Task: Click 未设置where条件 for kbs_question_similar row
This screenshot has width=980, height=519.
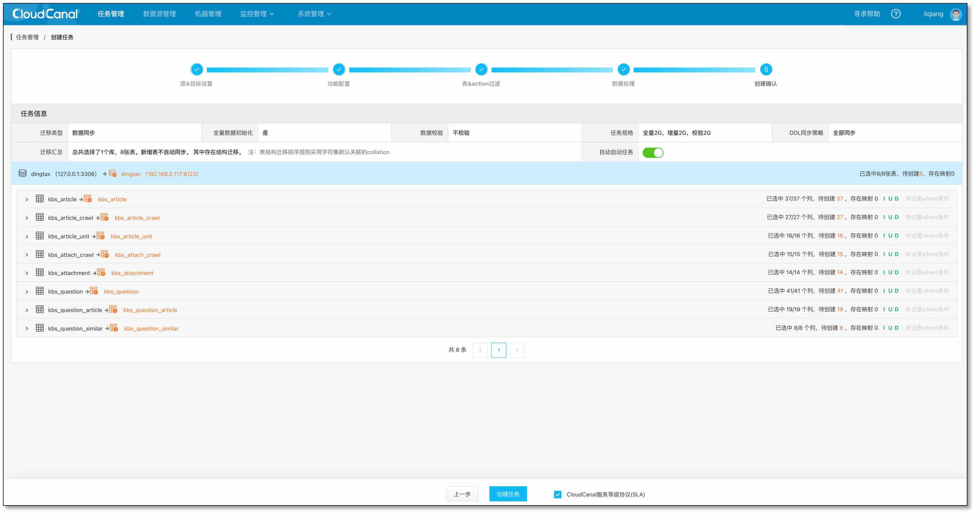Action: click(927, 328)
